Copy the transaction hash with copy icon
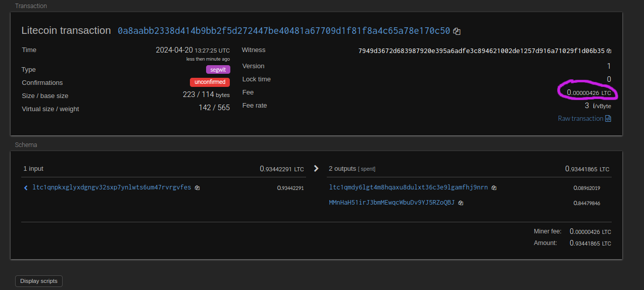Screen dimensions: 644x290 pos(457,31)
